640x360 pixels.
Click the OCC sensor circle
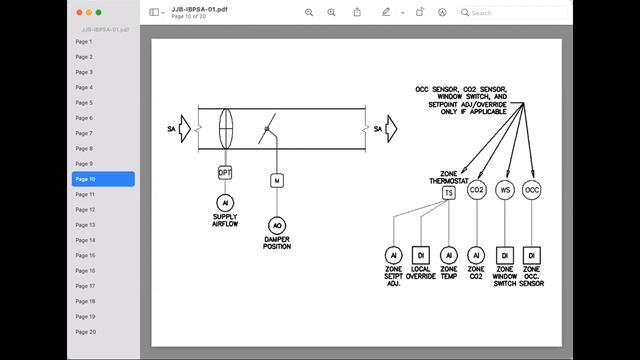531,190
